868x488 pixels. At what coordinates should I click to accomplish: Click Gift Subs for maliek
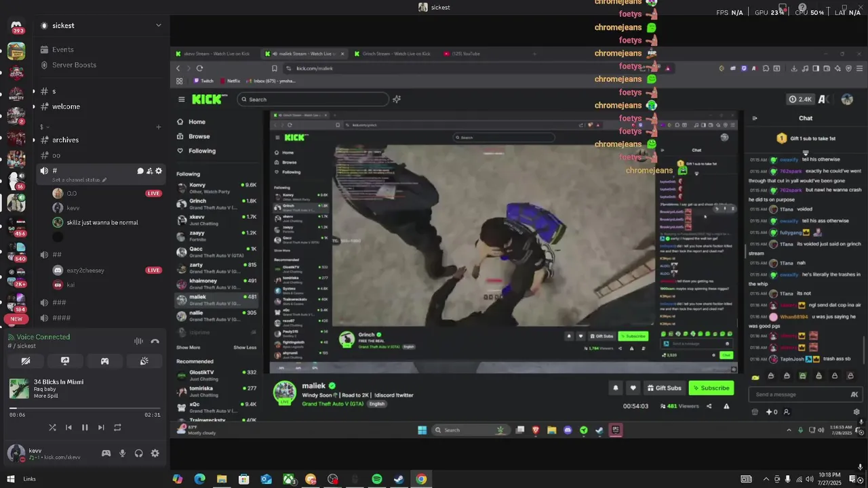[664, 388]
